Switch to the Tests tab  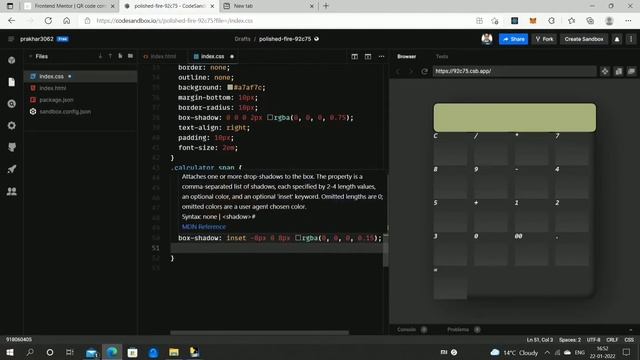(442, 56)
